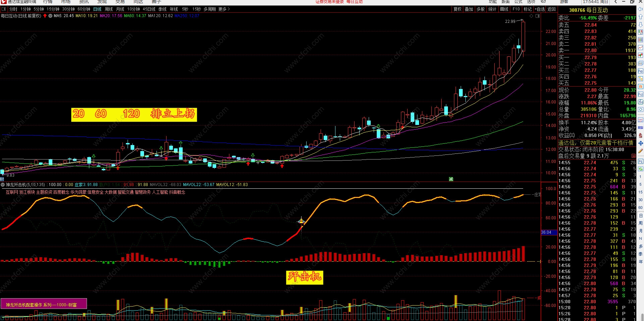Image resolution: width=644 pixels, height=321 pixels.
Task: Click the red S sidebar icon
Action: [x=641, y=136]
